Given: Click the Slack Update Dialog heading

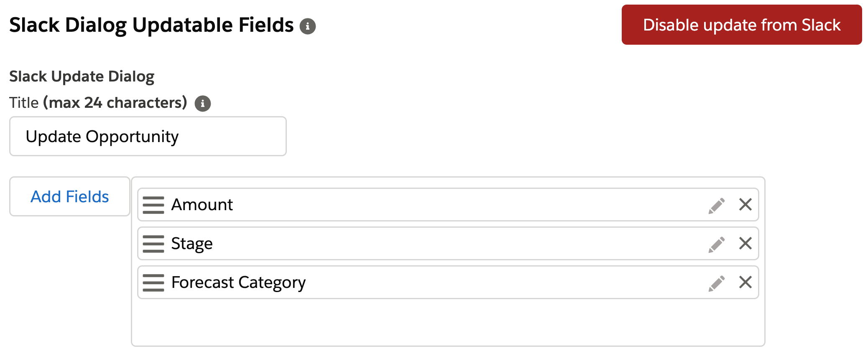Looking at the screenshot, I should (x=82, y=76).
